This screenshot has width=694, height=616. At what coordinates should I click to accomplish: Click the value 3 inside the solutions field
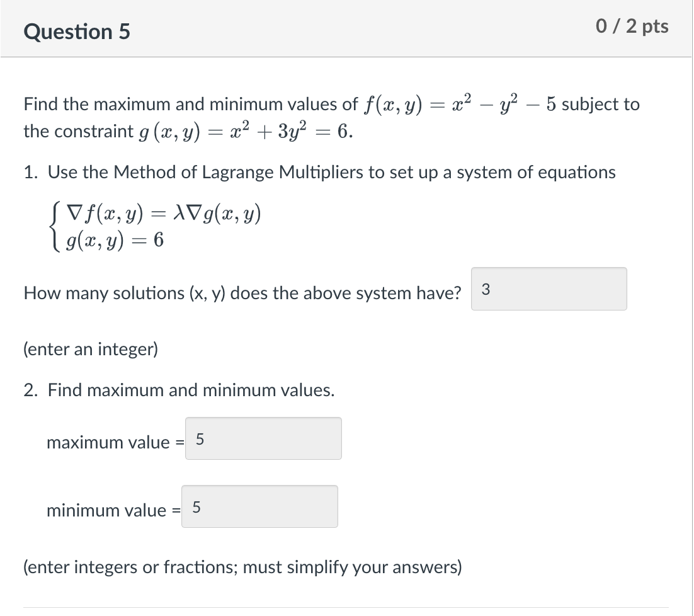(485, 289)
